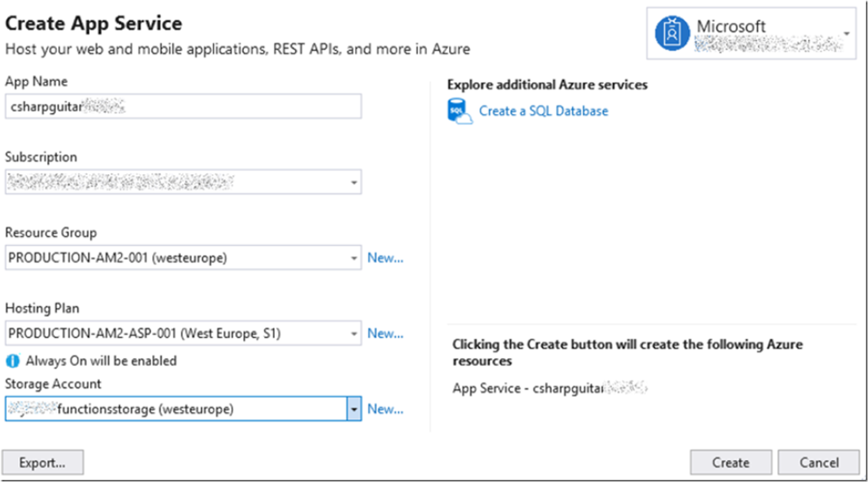The image size is (868, 482).
Task: Click the Always On info icon
Action: (x=12, y=361)
